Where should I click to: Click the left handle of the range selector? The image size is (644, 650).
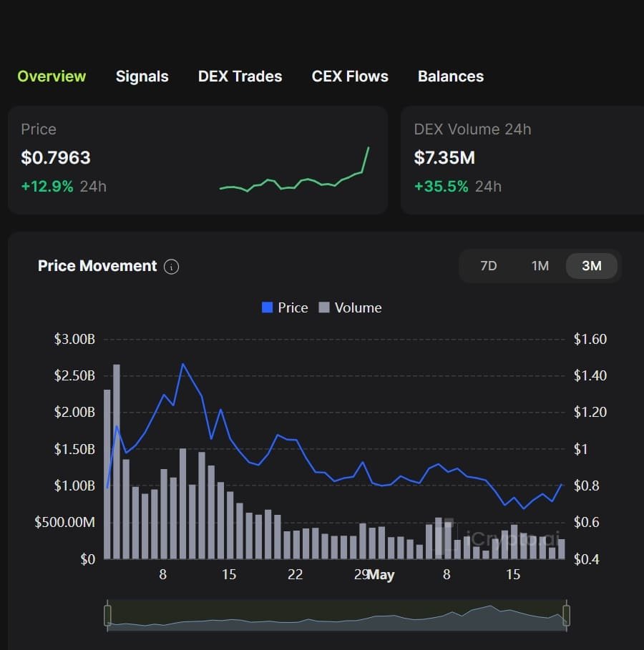click(x=107, y=614)
